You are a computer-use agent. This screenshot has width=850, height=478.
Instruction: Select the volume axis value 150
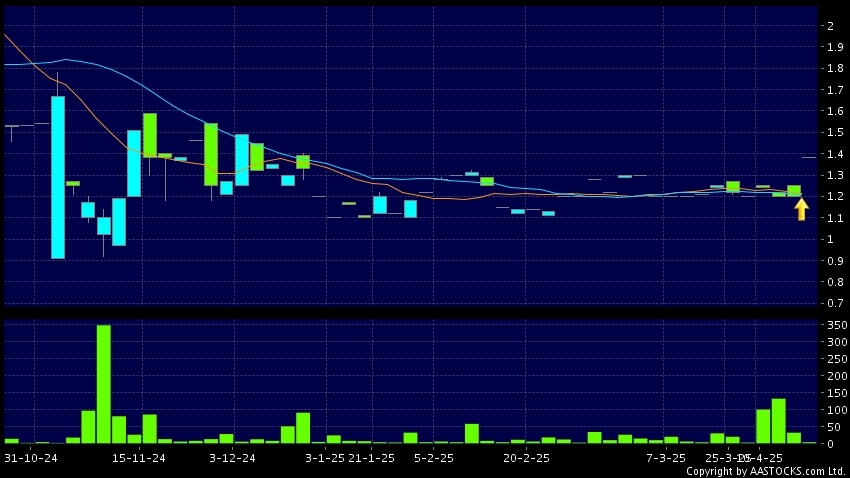(837, 393)
